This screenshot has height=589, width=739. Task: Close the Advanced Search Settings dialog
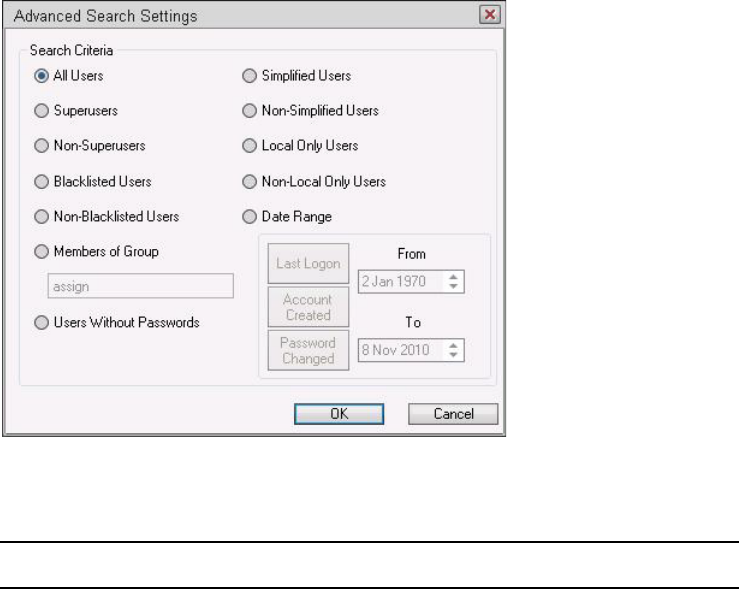point(488,15)
